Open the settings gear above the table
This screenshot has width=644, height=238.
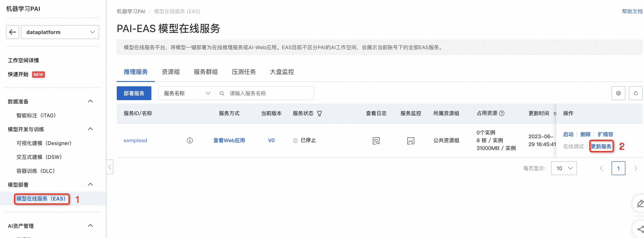(618, 93)
